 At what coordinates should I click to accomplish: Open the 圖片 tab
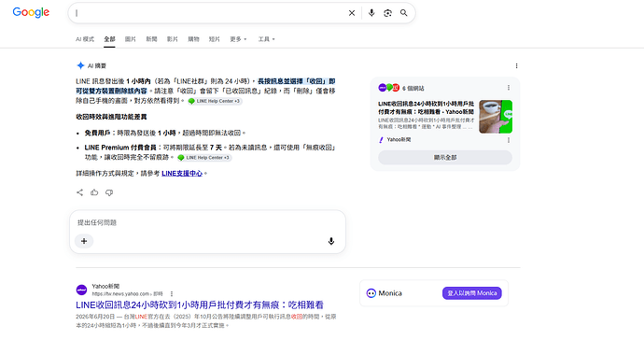tap(130, 39)
